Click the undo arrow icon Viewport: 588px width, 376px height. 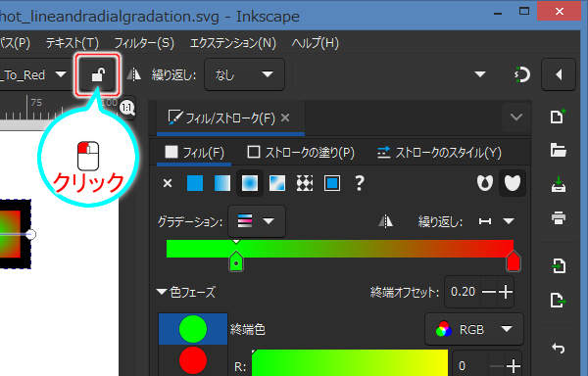pyautogui.click(x=559, y=349)
